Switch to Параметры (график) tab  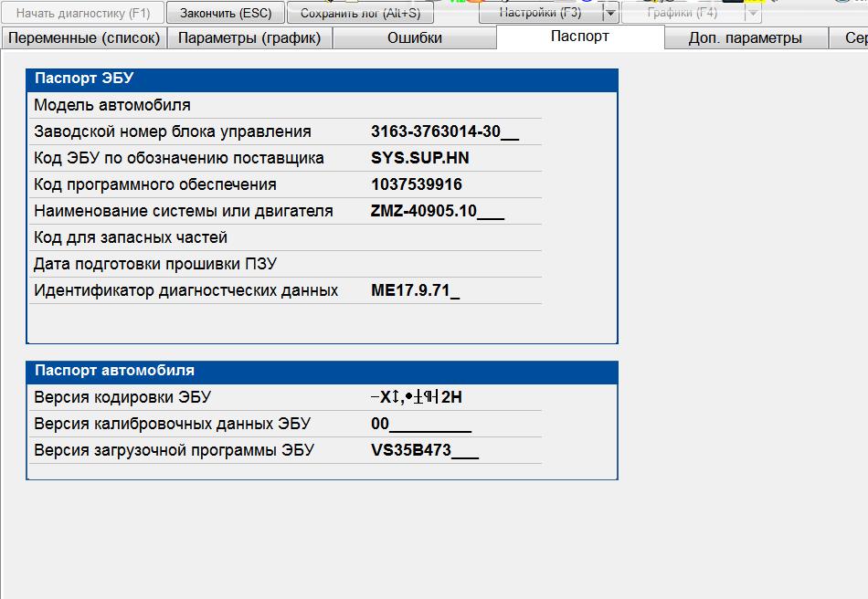[x=249, y=38]
